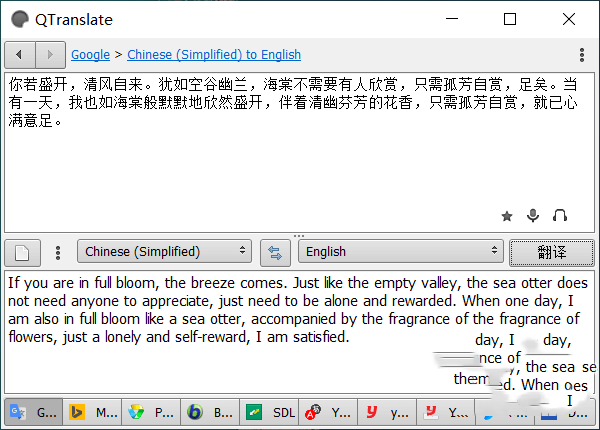Viewport: 600px width, 430px height.
Task: Clear text with the blank page icon
Action: 22,252
